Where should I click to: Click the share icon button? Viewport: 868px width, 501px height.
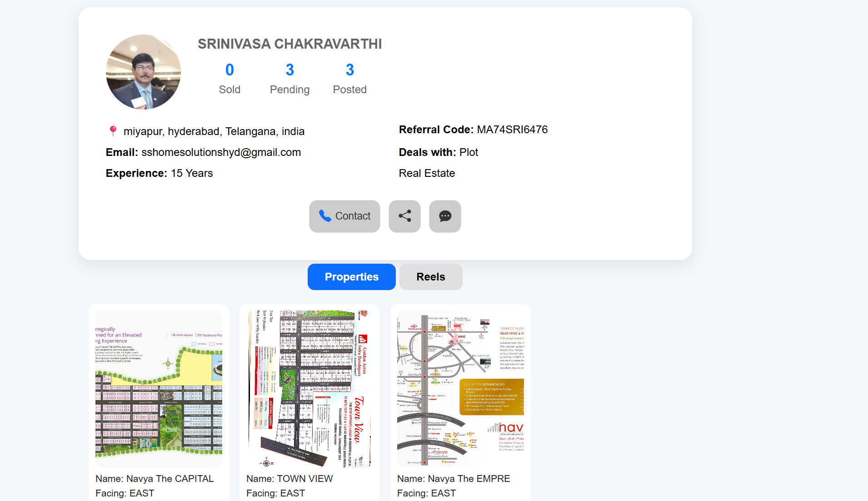coord(404,216)
